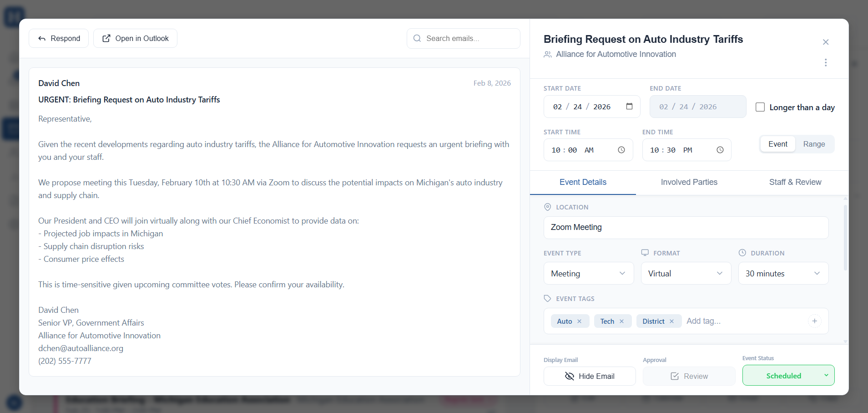Click the clock icon beside end time
The width and height of the screenshot is (868, 413).
[720, 149]
